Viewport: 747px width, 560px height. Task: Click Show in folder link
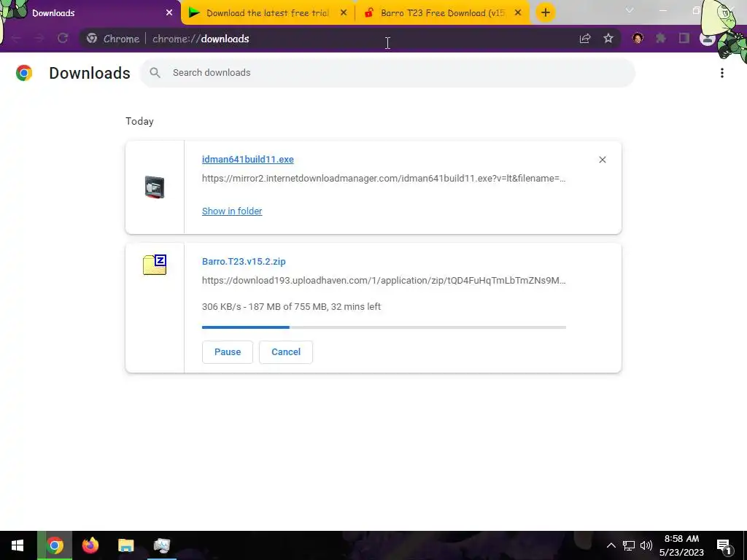point(232,211)
